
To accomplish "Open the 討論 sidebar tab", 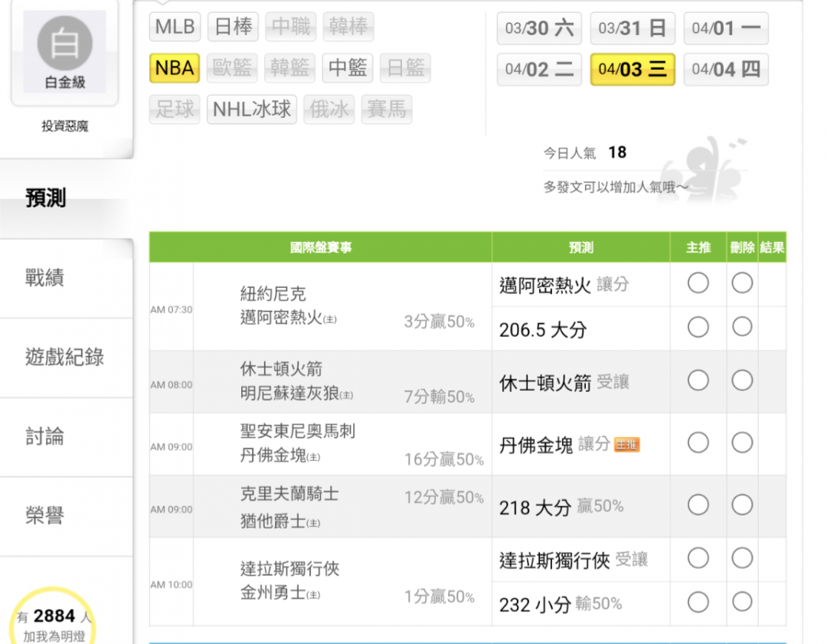I will coord(67,437).
